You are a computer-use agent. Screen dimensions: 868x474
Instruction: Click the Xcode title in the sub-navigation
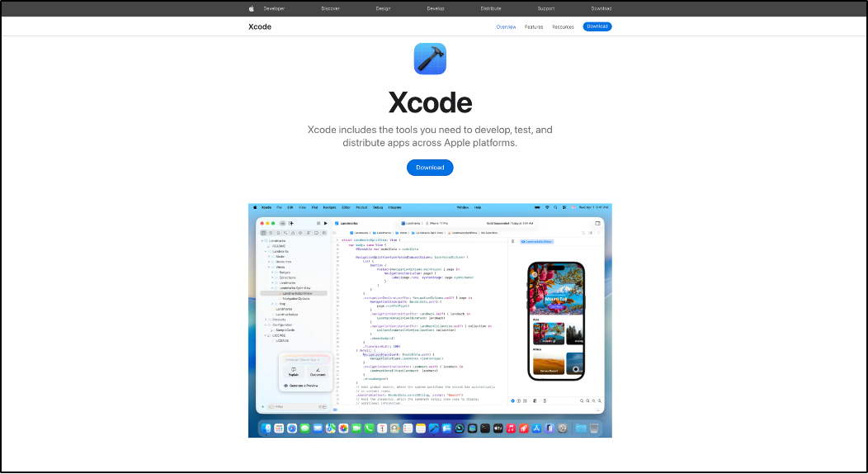click(260, 26)
